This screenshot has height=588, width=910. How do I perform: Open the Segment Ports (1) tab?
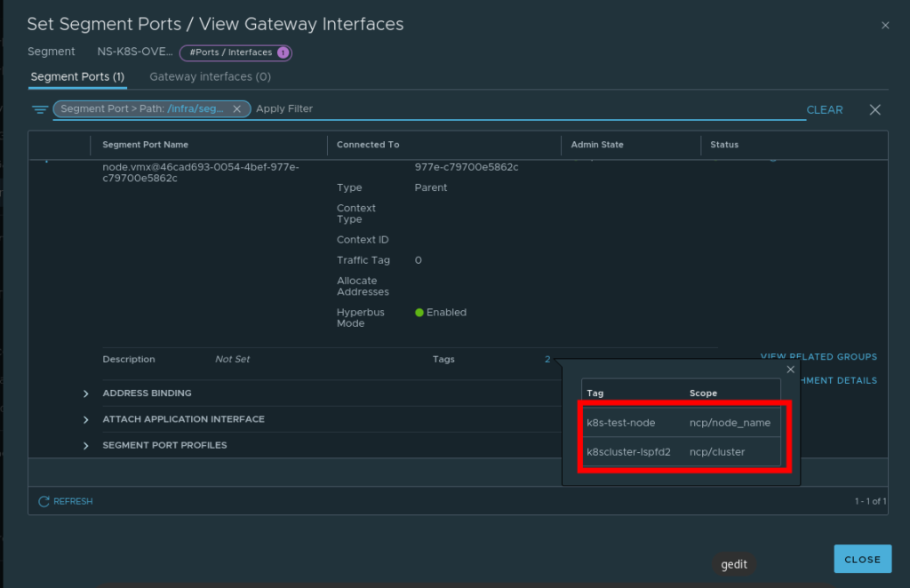pos(77,76)
